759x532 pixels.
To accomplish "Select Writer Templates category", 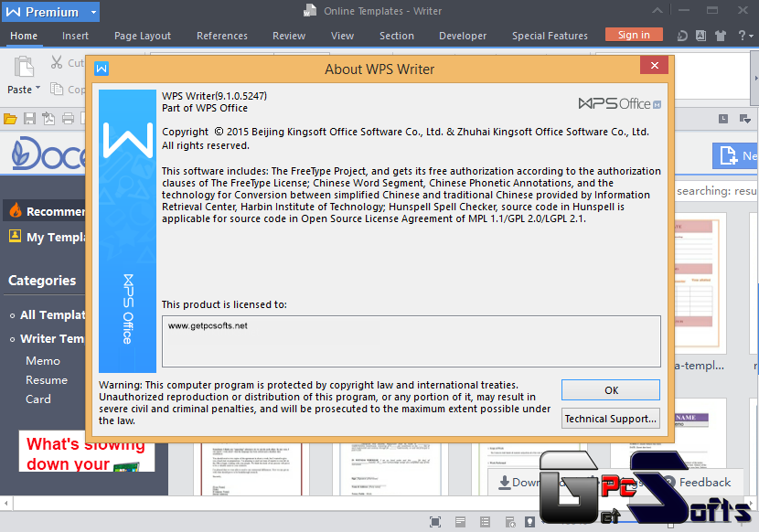I will pos(52,338).
